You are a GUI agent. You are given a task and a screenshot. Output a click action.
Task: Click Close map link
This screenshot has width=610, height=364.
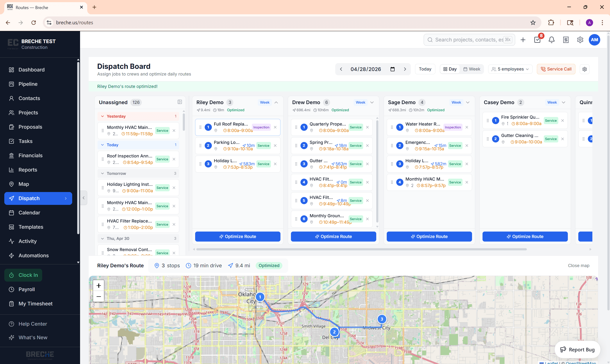tap(579, 266)
